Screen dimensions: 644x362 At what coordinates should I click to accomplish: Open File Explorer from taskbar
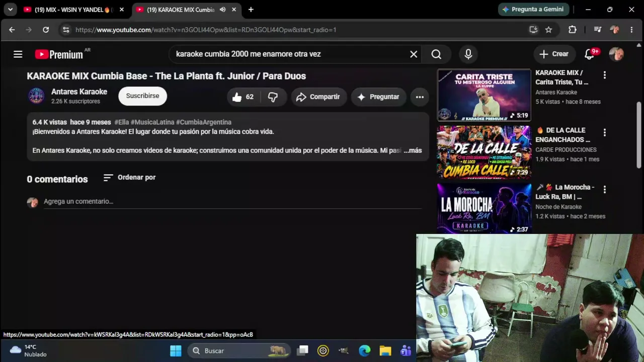point(385,351)
